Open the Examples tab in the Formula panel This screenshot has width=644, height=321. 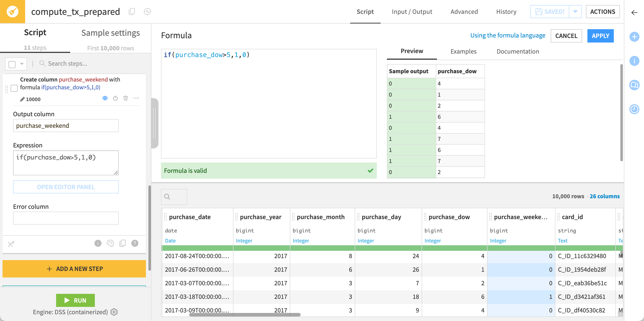pyautogui.click(x=463, y=51)
